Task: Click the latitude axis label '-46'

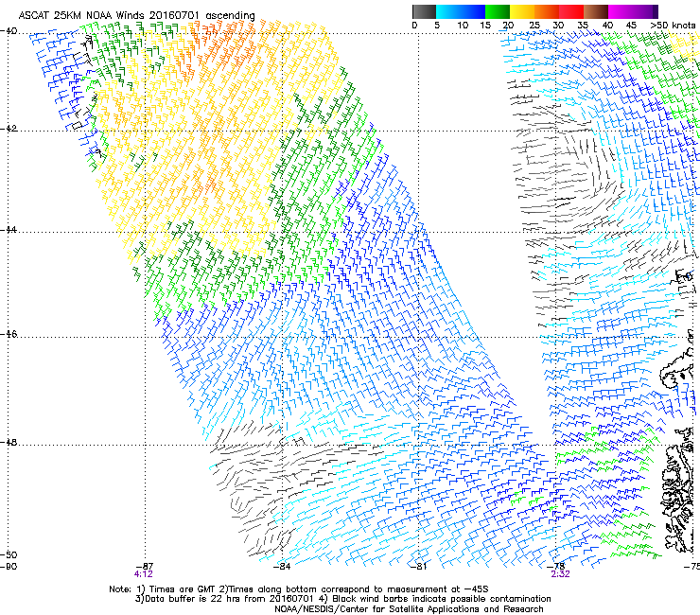Action: tap(9, 334)
